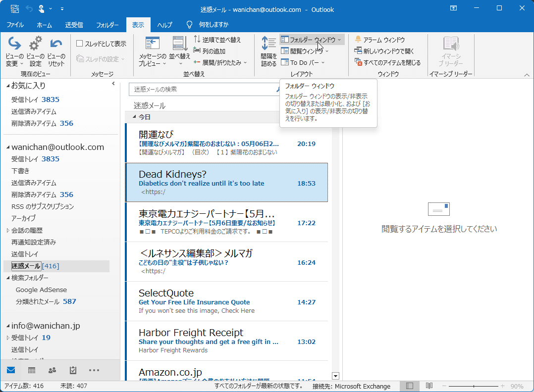Click lightbulb Tell Me (何をしますか) icon
This screenshot has height=392, width=534.
(x=189, y=25)
